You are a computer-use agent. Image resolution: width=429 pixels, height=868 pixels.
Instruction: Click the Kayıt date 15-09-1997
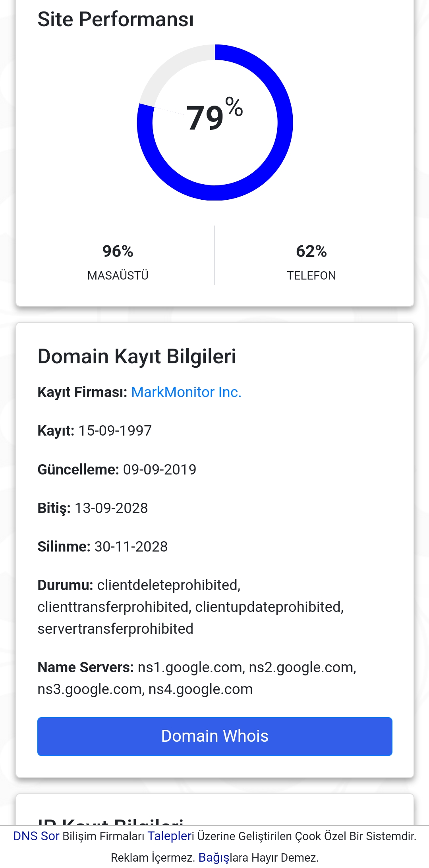115,430
